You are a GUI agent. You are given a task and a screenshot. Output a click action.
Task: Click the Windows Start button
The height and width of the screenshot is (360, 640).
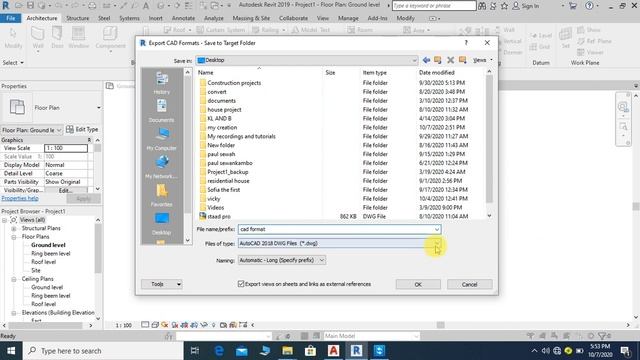pos(11,351)
